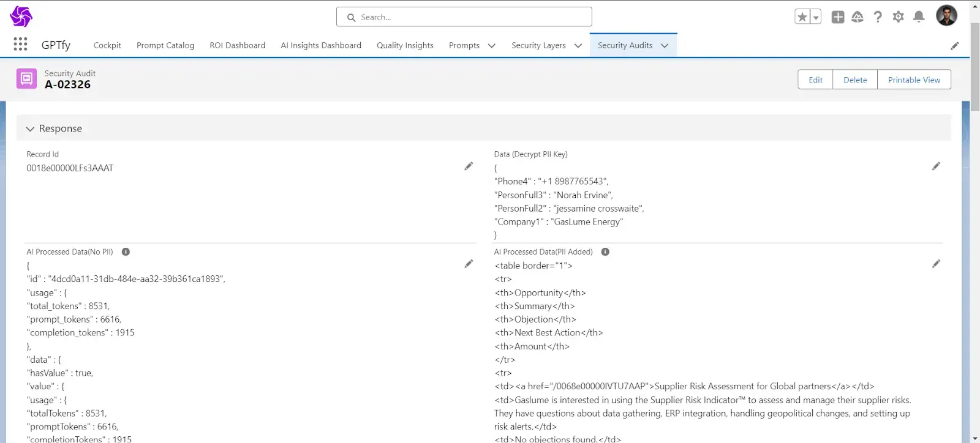
Task: Click the Help question mark icon
Action: click(x=878, y=17)
